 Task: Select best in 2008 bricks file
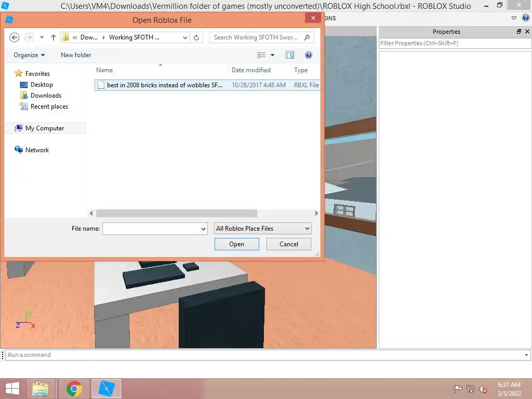(207, 85)
